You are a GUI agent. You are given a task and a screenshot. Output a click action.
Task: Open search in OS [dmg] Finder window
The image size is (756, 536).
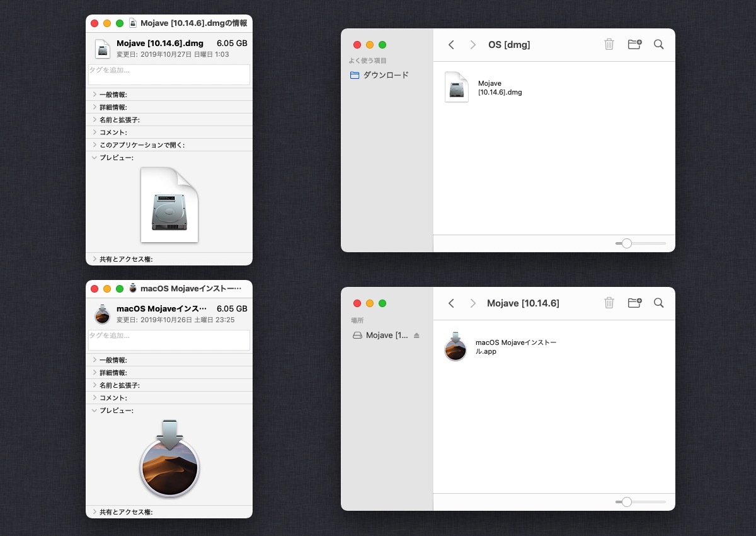[658, 44]
